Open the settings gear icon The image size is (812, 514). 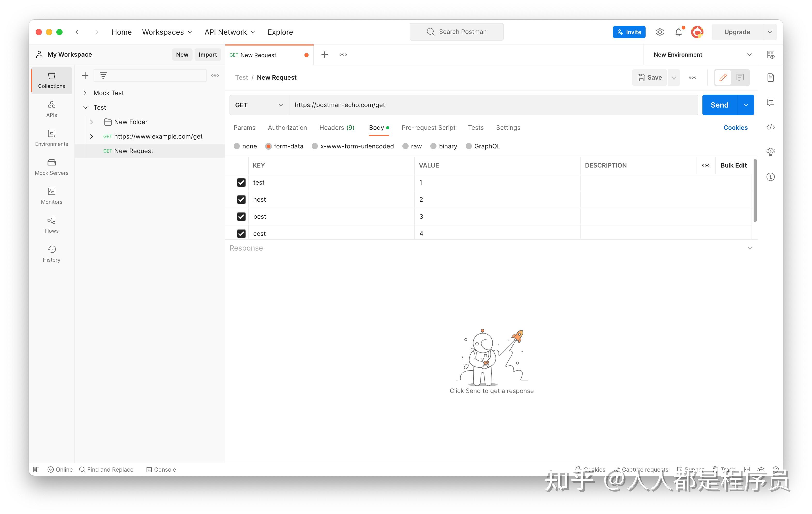(x=660, y=32)
